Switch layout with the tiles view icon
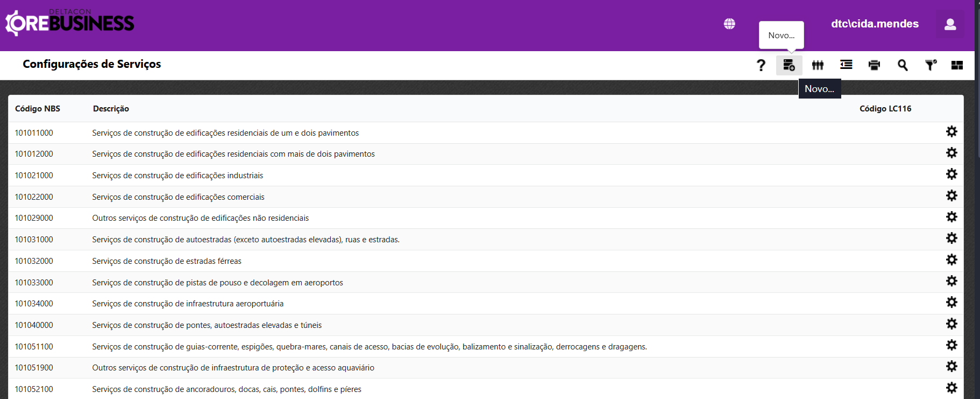Screen dimensions: 980x399 [957, 65]
